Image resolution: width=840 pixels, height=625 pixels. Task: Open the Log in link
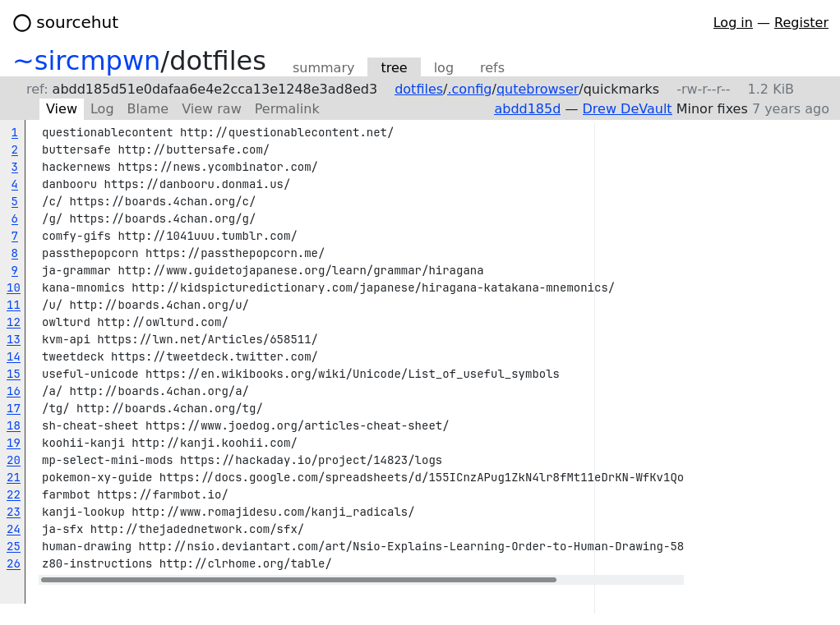[732, 23]
